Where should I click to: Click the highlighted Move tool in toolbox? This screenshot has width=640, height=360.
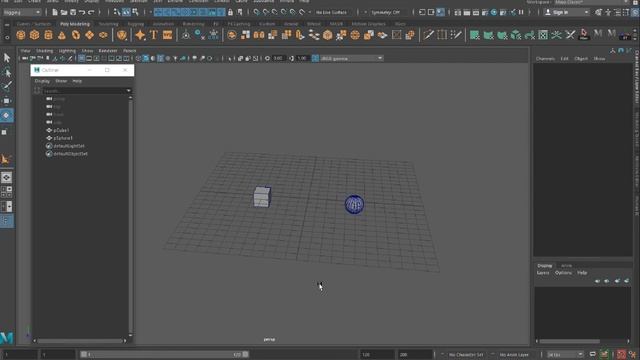(x=7, y=116)
